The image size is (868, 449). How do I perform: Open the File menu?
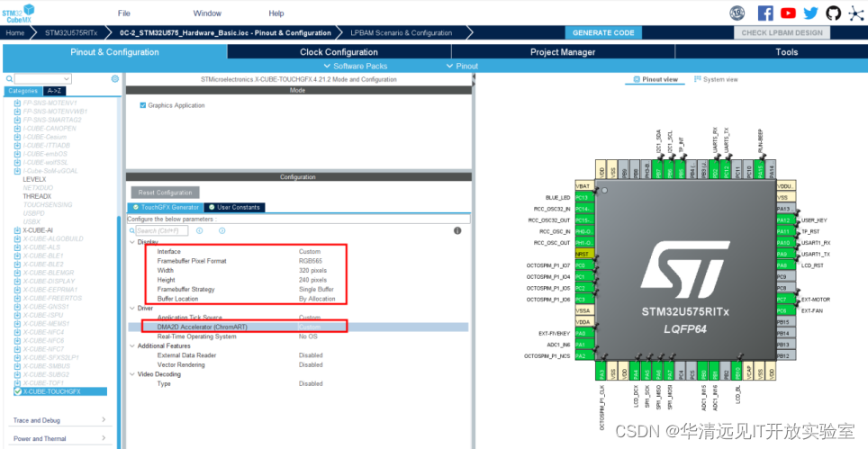(x=124, y=13)
